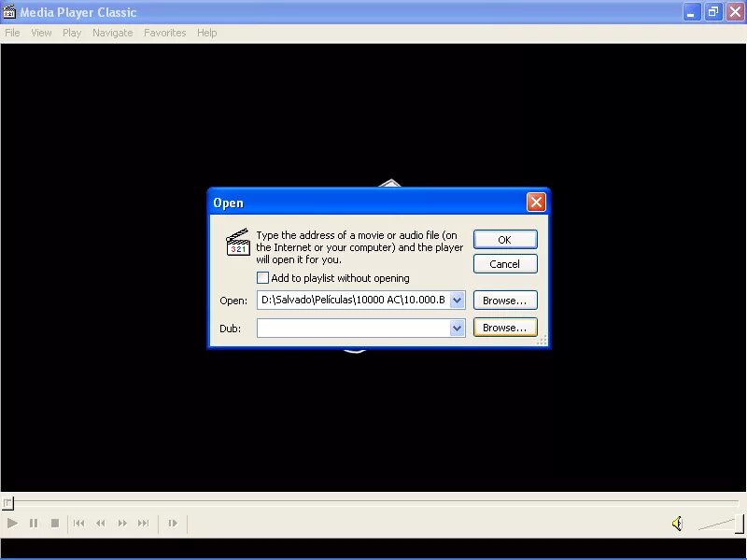Click inside the Open path field
747x560 pixels.
(x=353, y=300)
